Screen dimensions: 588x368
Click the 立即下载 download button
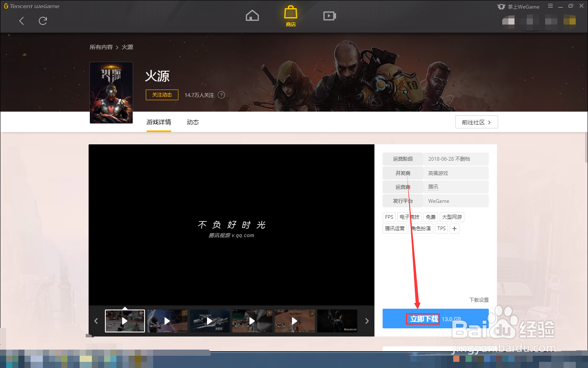tap(436, 319)
